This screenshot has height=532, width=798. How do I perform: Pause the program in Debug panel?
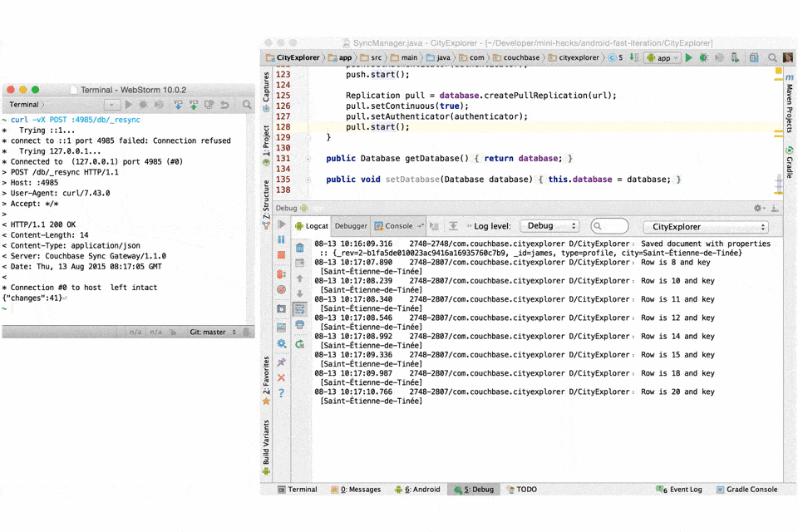[282, 239]
